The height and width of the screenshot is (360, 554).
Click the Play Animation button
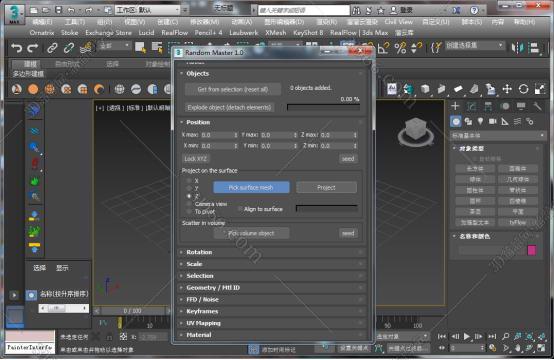pyautogui.click(x=467, y=337)
